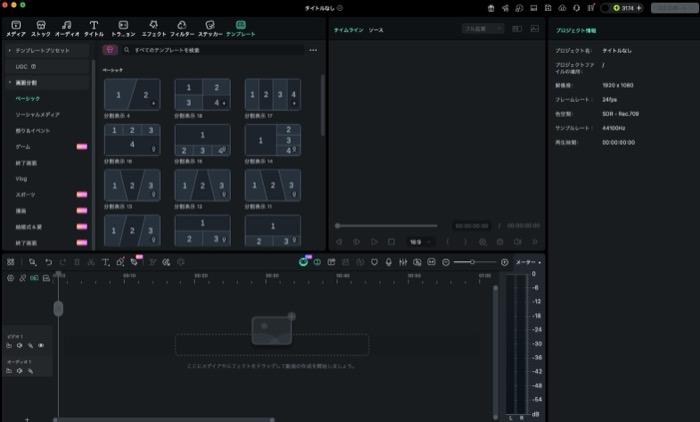Select the split template with big panel 1 left
The image size is (700, 422).
[x=273, y=140]
